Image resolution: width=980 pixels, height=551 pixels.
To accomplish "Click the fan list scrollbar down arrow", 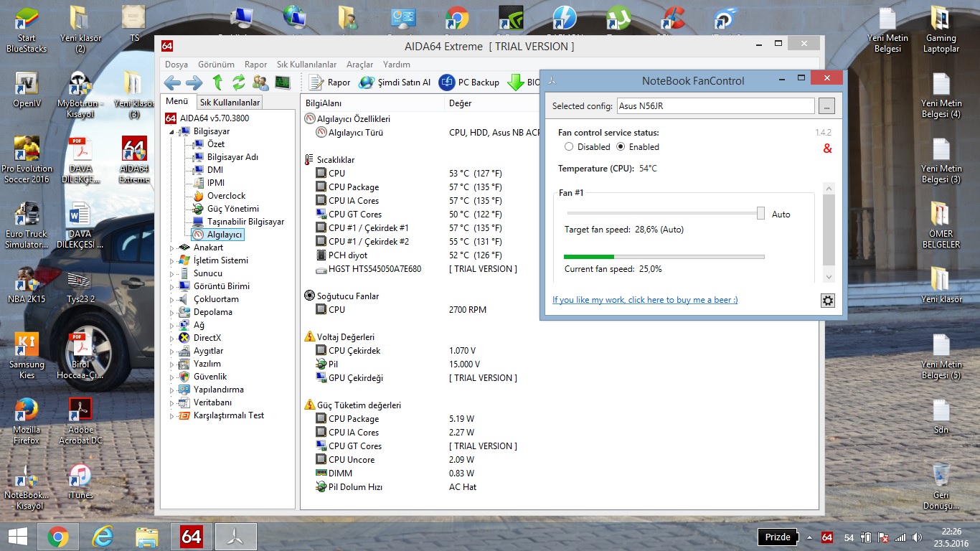I will click(x=829, y=277).
